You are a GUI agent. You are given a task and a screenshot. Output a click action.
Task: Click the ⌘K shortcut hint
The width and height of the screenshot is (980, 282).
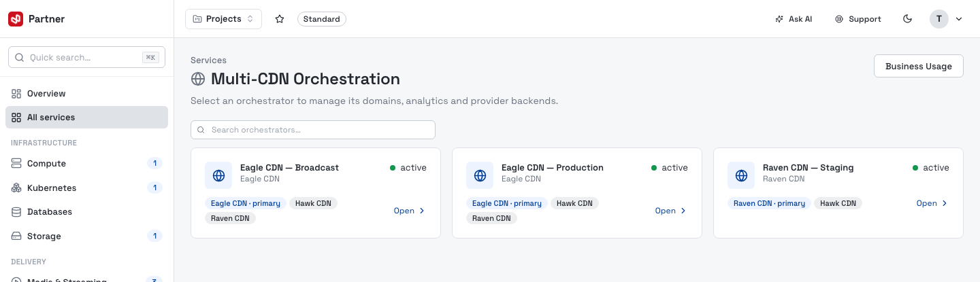150,58
